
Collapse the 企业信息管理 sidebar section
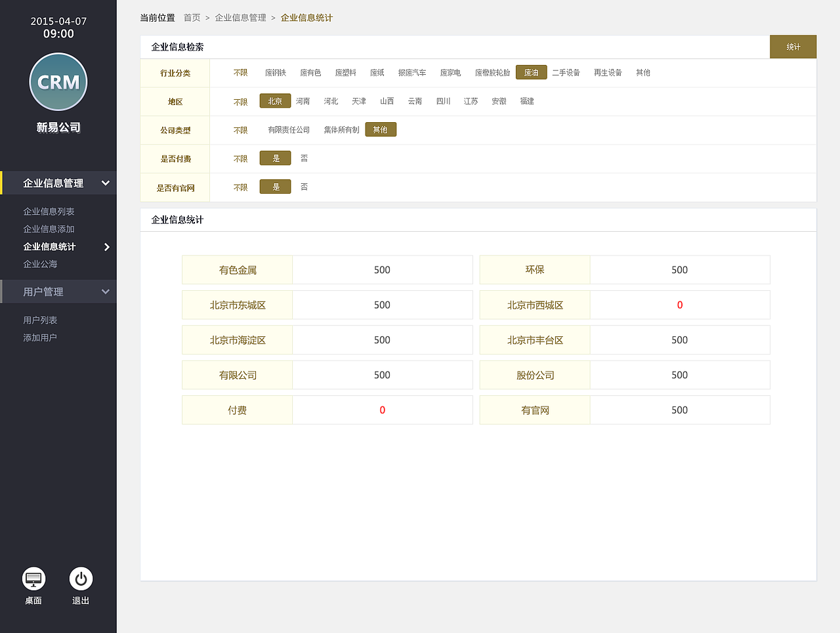click(106, 183)
